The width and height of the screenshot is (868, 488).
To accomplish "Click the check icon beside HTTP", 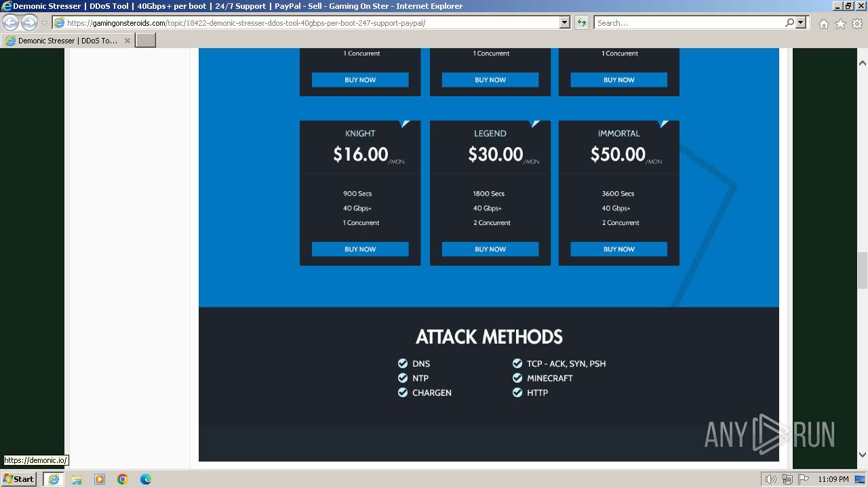I will [517, 392].
